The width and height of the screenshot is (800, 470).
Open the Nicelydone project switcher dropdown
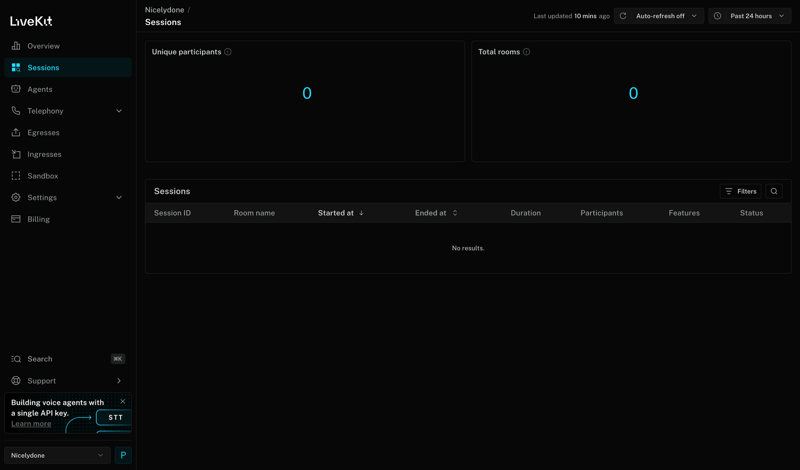(57, 455)
